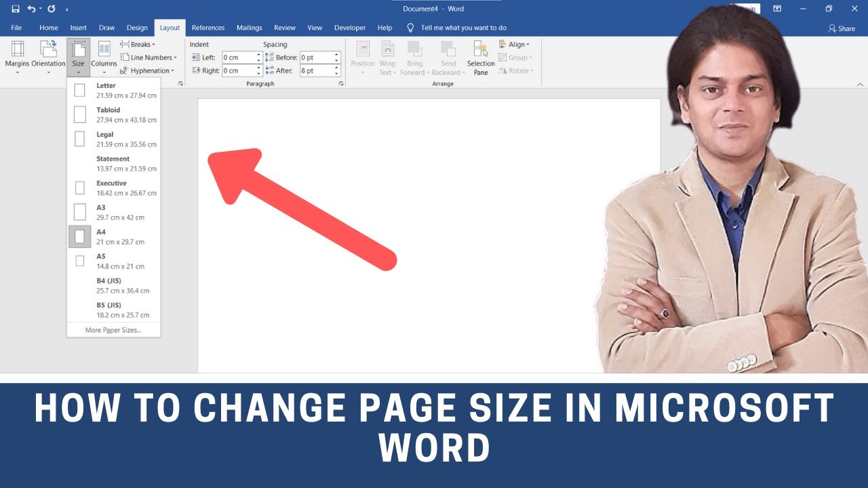Select Executive paper size

click(114, 188)
